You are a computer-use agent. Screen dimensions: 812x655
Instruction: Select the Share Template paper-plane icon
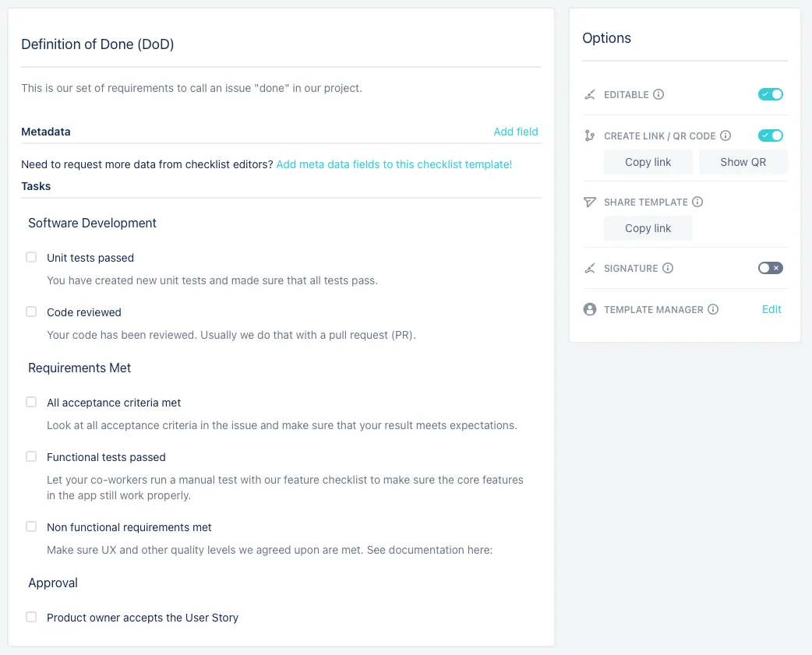coord(590,202)
